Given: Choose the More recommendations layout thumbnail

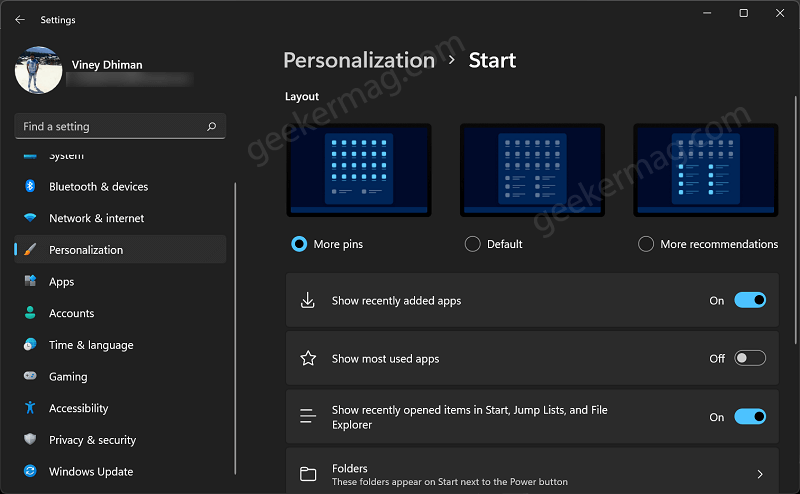Looking at the screenshot, I should 706,170.
